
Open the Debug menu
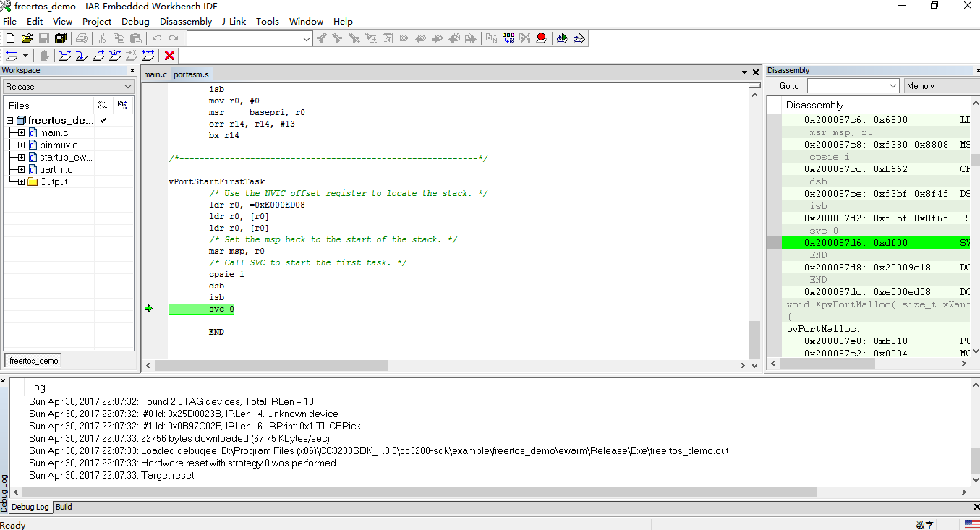click(x=135, y=21)
